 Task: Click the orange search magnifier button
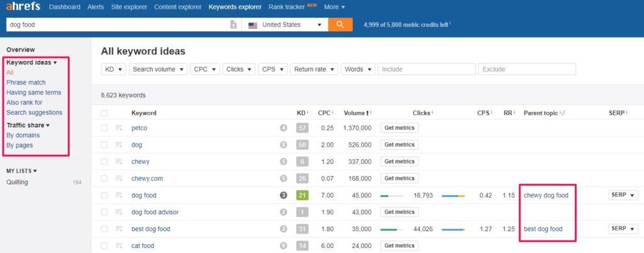(x=340, y=25)
